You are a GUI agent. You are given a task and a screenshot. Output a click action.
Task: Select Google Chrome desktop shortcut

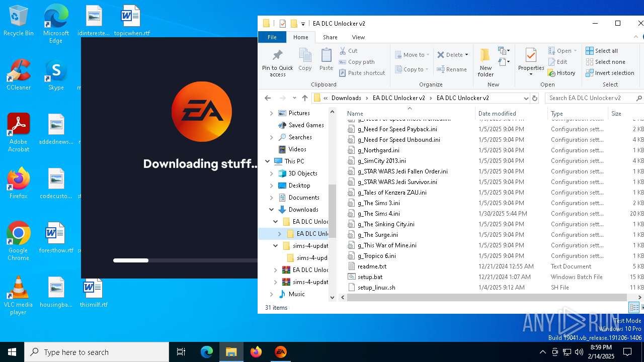click(18, 241)
